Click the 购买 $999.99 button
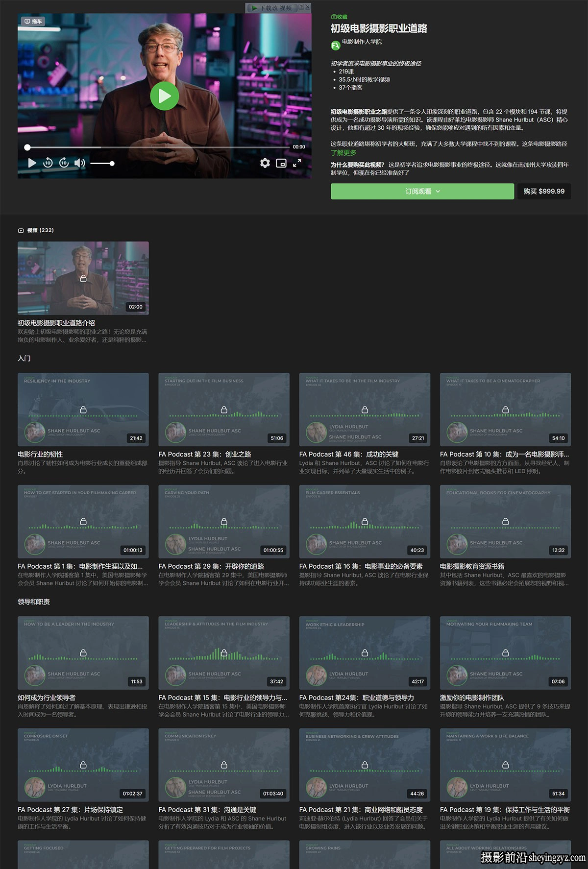The width and height of the screenshot is (588, 869). (544, 192)
